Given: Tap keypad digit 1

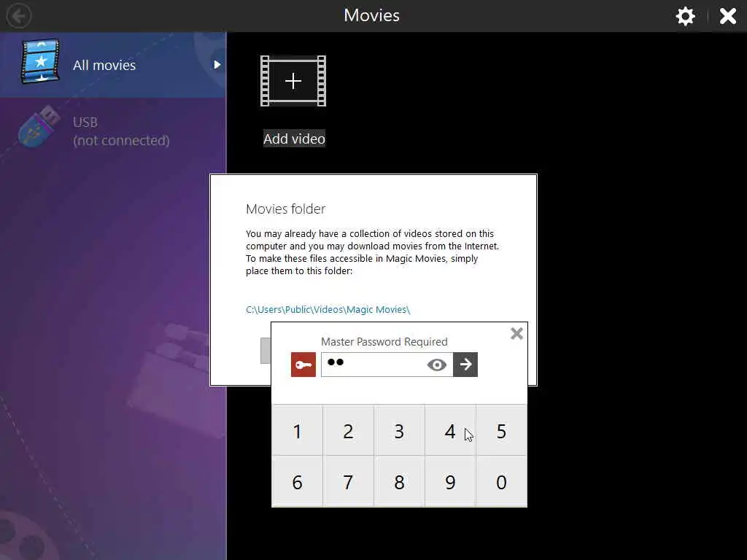Looking at the screenshot, I should pos(297,431).
